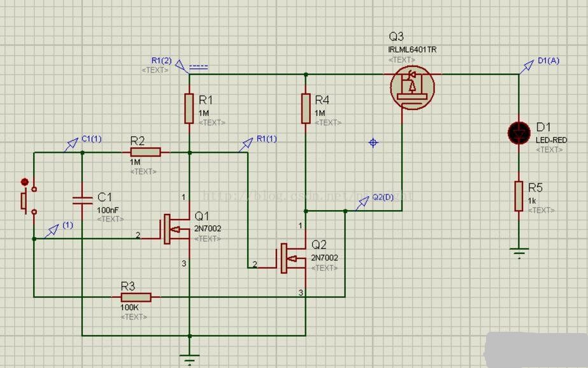Select the R3 100K resistor body
The height and width of the screenshot is (368, 588).
click(x=136, y=297)
